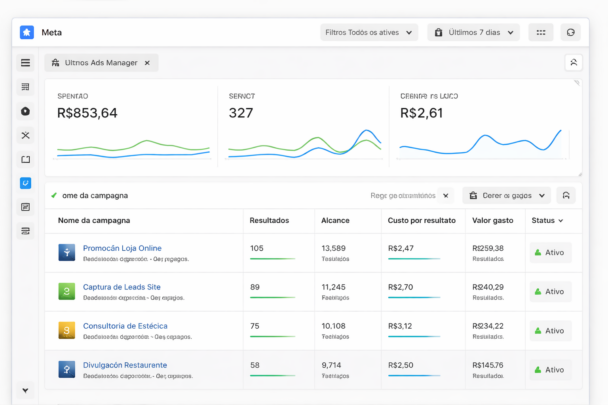Click the grid view icon in the top bar
The height and width of the screenshot is (405, 608).
click(540, 32)
